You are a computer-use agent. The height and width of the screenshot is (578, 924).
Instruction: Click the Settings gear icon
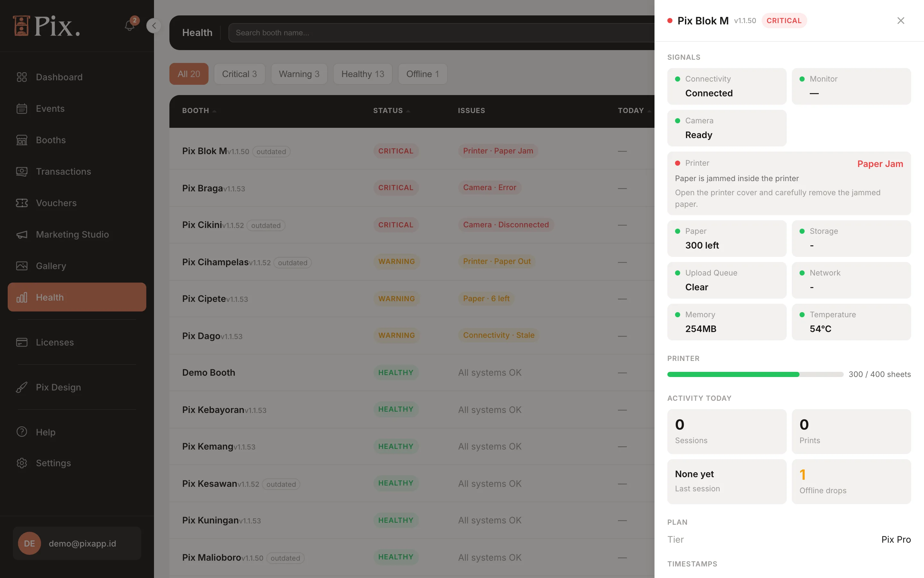click(22, 463)
